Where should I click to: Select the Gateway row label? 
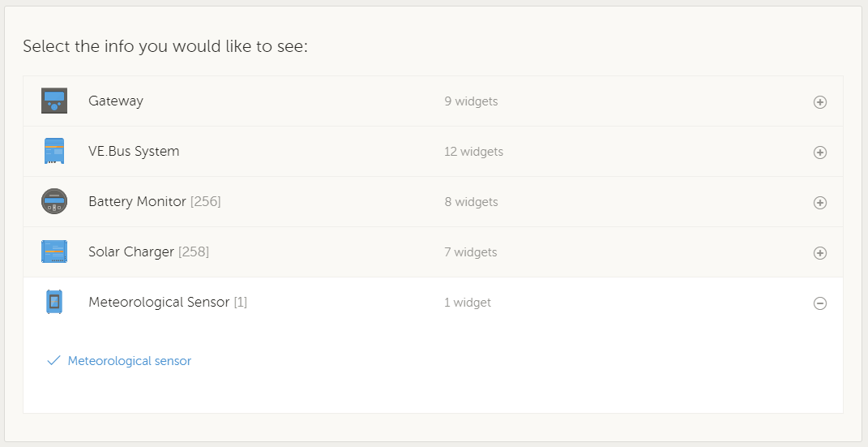[x=116, y=101]
